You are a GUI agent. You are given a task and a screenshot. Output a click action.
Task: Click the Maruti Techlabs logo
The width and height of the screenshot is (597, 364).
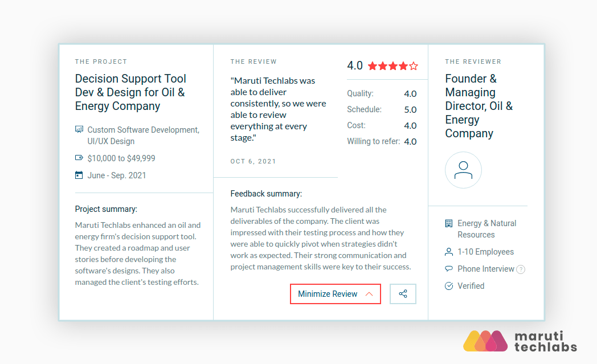click(520, 341)
